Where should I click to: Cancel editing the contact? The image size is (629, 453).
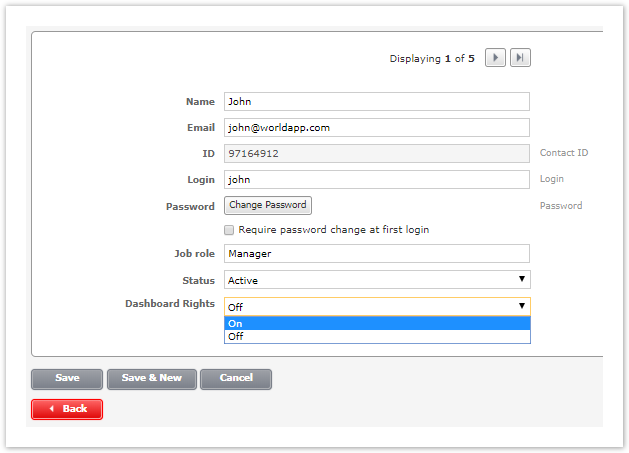tap(236, 379)
